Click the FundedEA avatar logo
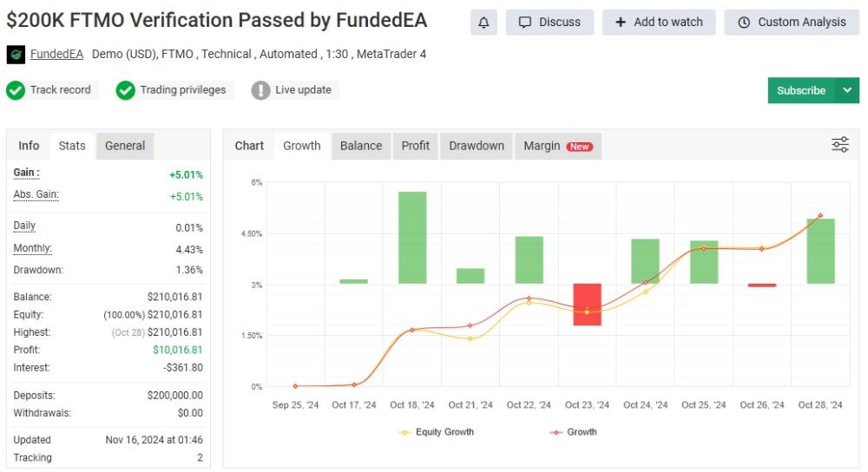 point(16,55)
